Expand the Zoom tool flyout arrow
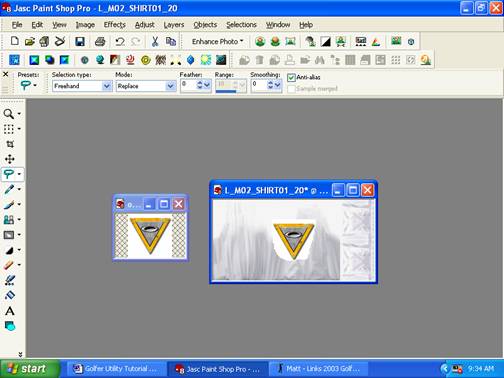 coord(19,114)
